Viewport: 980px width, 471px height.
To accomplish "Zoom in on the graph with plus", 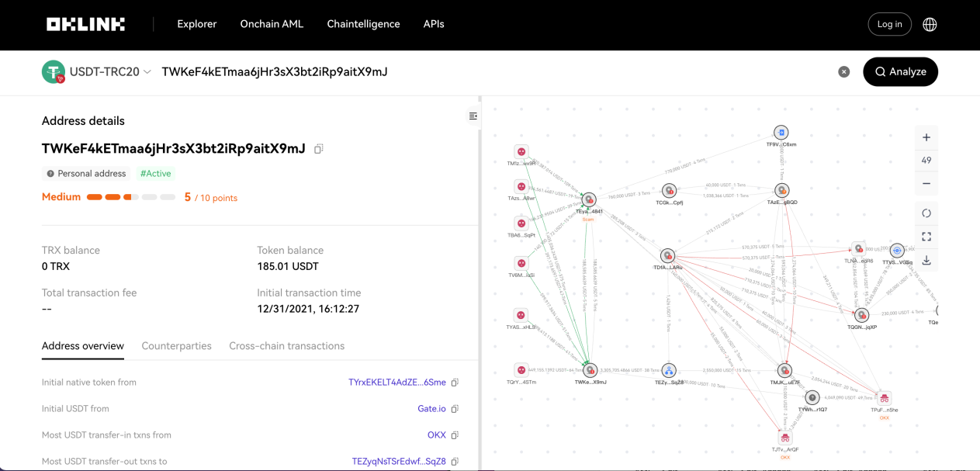I will (926, 137).
